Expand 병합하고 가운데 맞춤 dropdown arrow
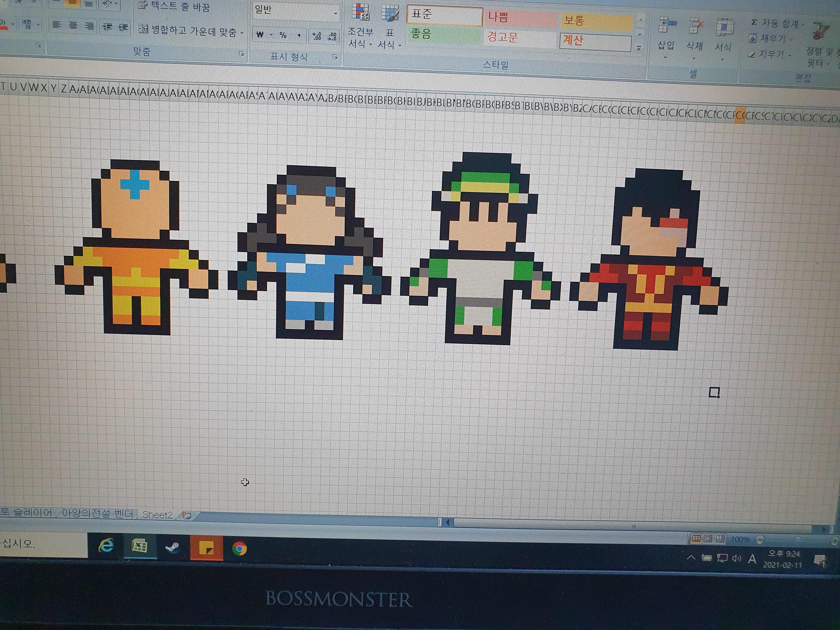 pos(242,33)
